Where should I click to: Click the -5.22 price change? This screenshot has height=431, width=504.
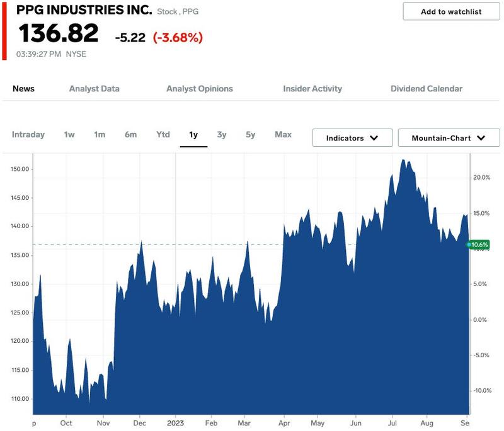pyautogui.click(x=130, y=38)
